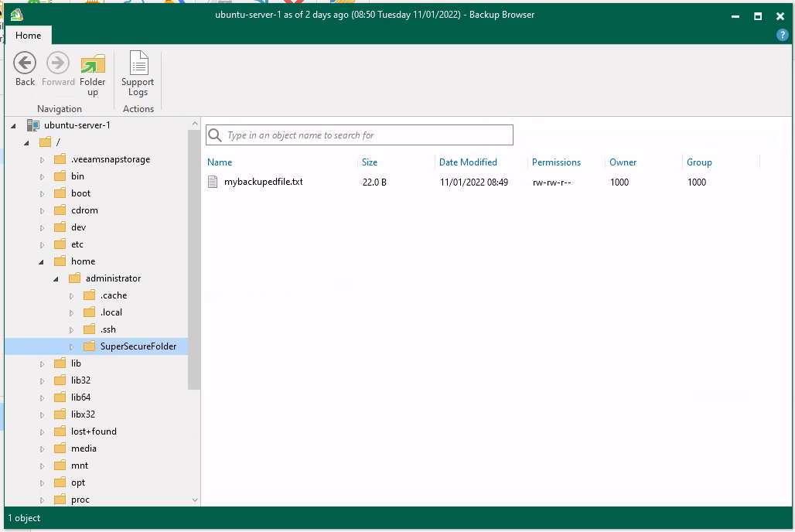Screen dimensions: 795x532
Task: Select the etc folder
Action: pyautogui.click(x=77, y=244)
